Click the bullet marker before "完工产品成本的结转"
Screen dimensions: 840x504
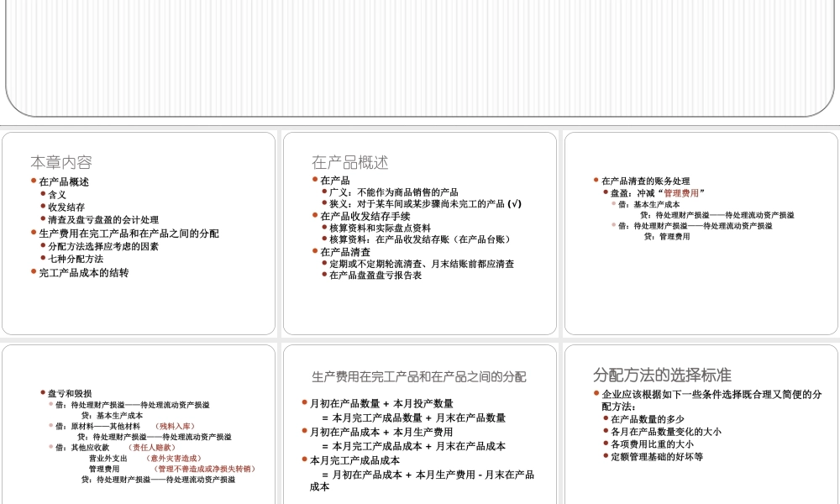[35, 271]
